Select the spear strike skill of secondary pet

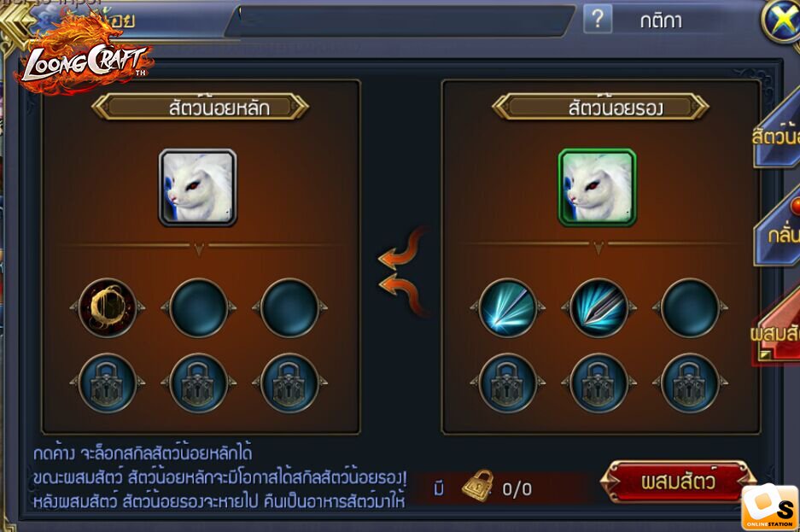coord(599,307)
